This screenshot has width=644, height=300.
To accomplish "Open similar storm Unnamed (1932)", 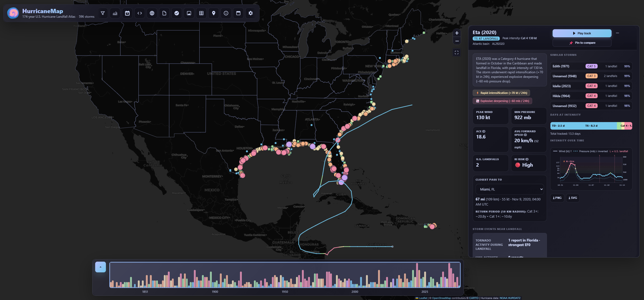I will (x=591, y=106).
